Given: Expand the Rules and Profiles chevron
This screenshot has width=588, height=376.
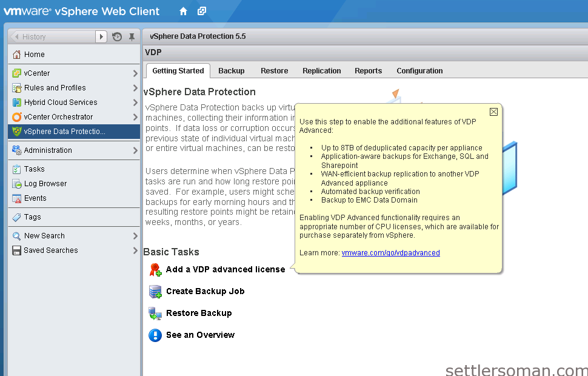Looking at the screenshot, I should click(x=135, y=88).
